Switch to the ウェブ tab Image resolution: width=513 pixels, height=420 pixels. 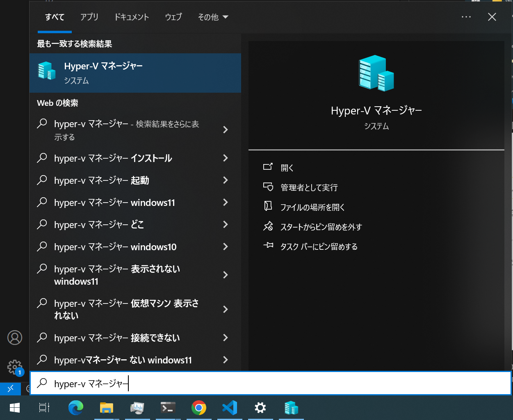point(173,17)
